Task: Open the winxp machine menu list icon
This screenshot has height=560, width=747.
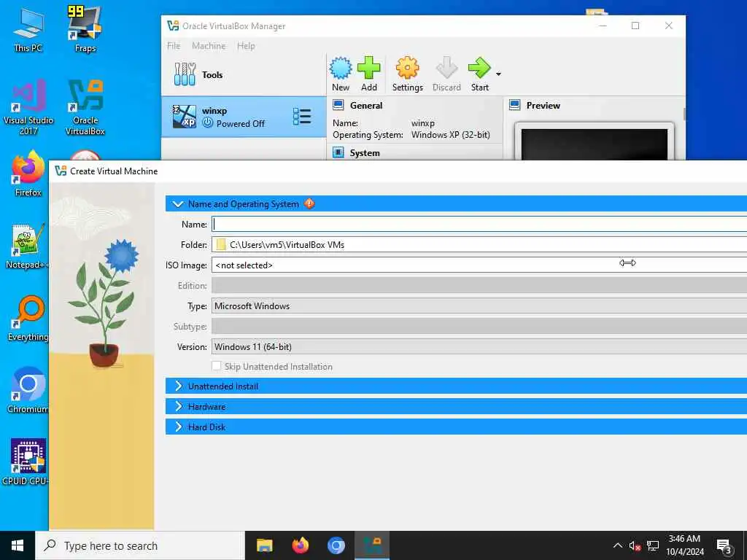Action: (302, 117)
